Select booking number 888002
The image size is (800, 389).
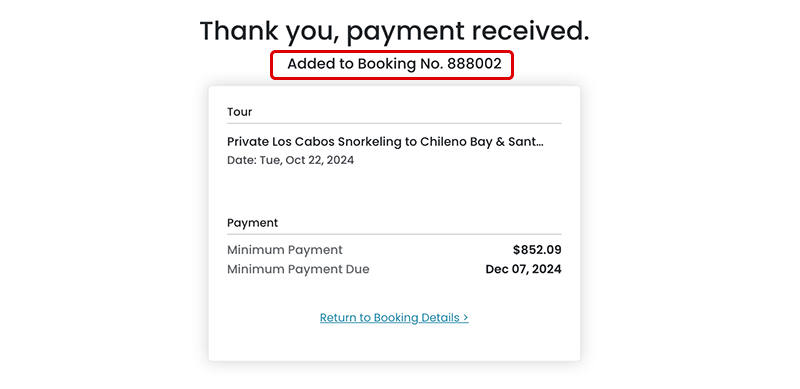point(474,64)
